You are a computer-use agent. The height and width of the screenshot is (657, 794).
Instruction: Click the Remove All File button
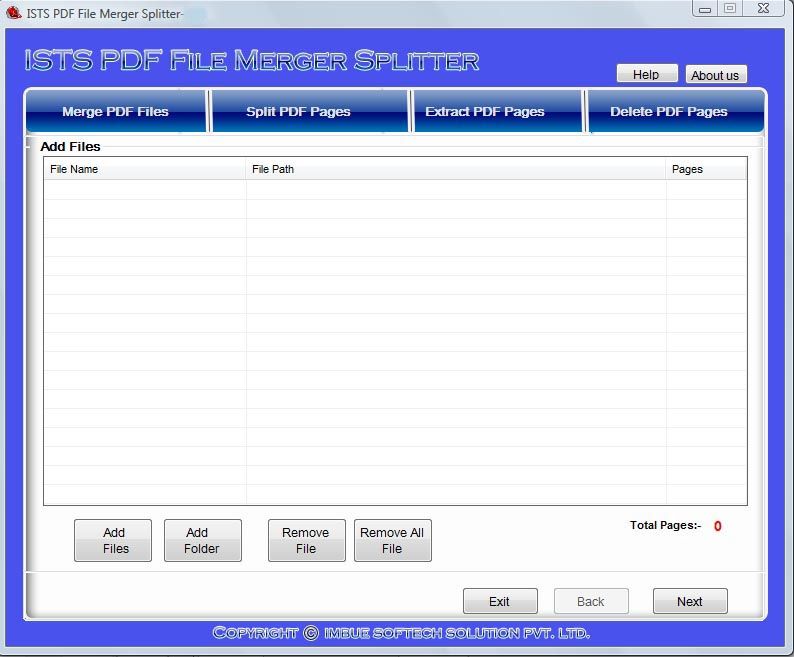coord(392,540)
